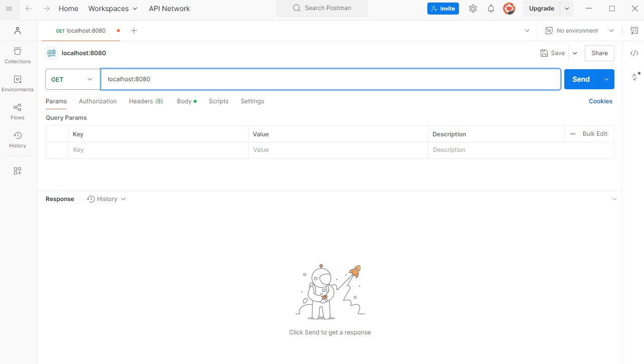The image size is (644, 364).
Task: Open API Network
Action: (x=170, y=9)
